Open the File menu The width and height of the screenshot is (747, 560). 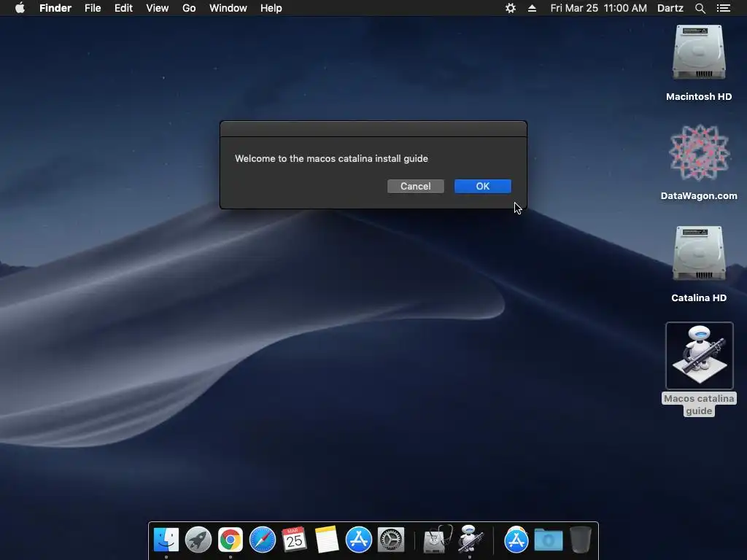click(93, 8)
